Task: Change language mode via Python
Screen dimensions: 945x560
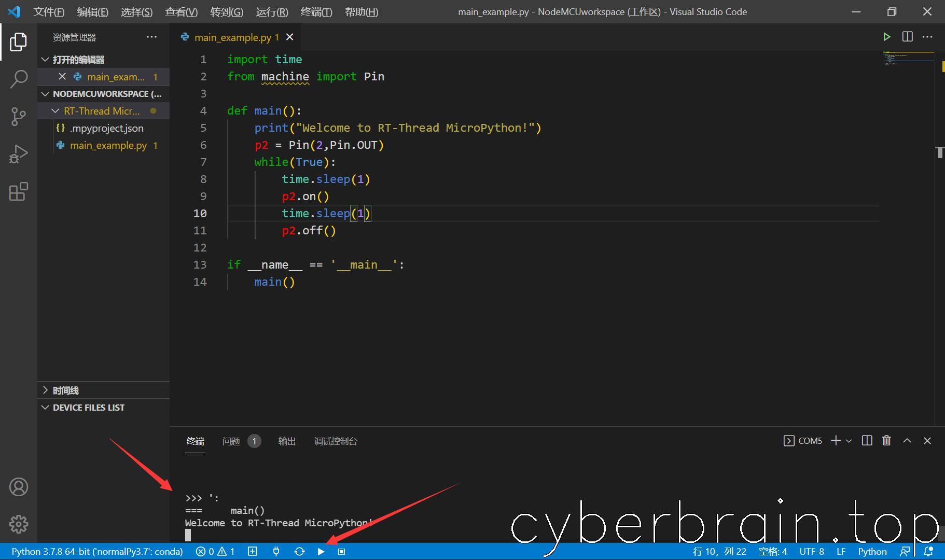Action: click(x=872, y=551)
